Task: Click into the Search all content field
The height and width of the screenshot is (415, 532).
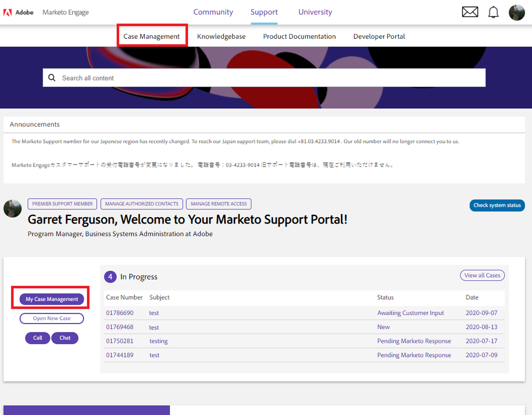Action: pos(266,78)
